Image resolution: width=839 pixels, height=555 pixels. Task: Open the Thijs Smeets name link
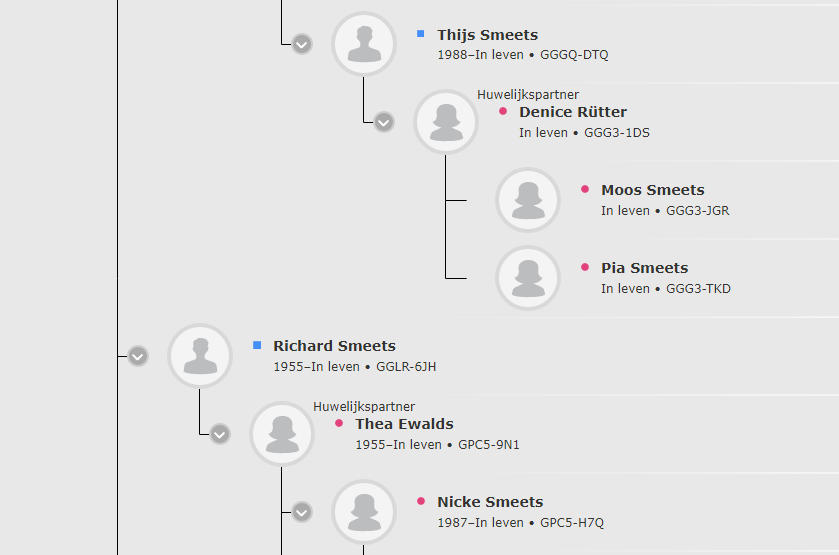click(487, 35)
